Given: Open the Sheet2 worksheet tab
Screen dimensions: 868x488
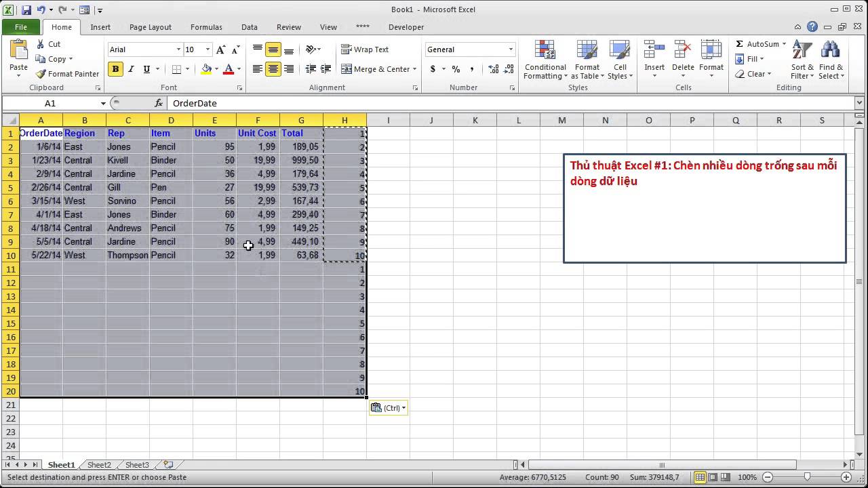Looking at the screenshot, I should (x=99, y=465).
